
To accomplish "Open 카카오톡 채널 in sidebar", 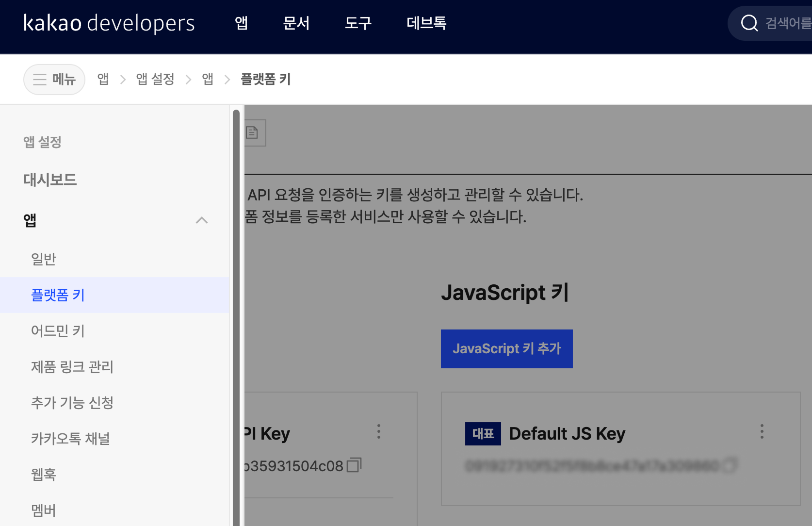I will click(x=70, y=439).
